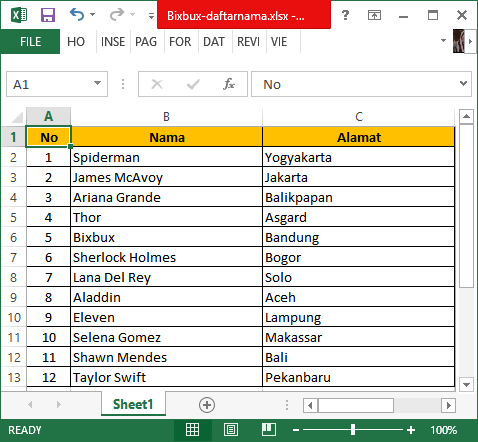The width and height of the screenshot is (478, 442).
Task: Expand the formula bar
Action: point(463,83)
